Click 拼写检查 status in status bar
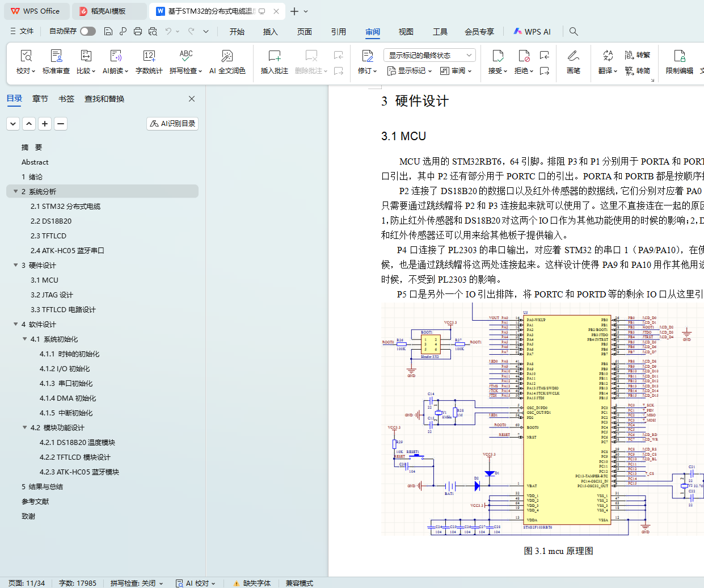This screenshot has height=588, width=704. tap(136, 583)
